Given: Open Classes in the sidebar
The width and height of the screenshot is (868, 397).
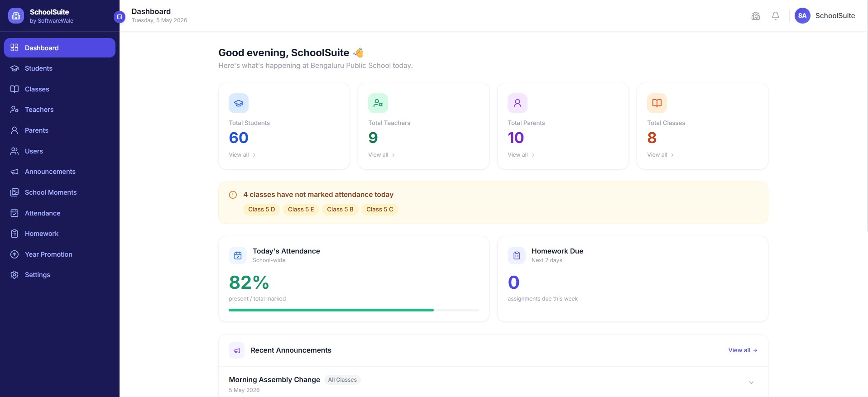Looking at the screenshot, I should pos(60,89).
